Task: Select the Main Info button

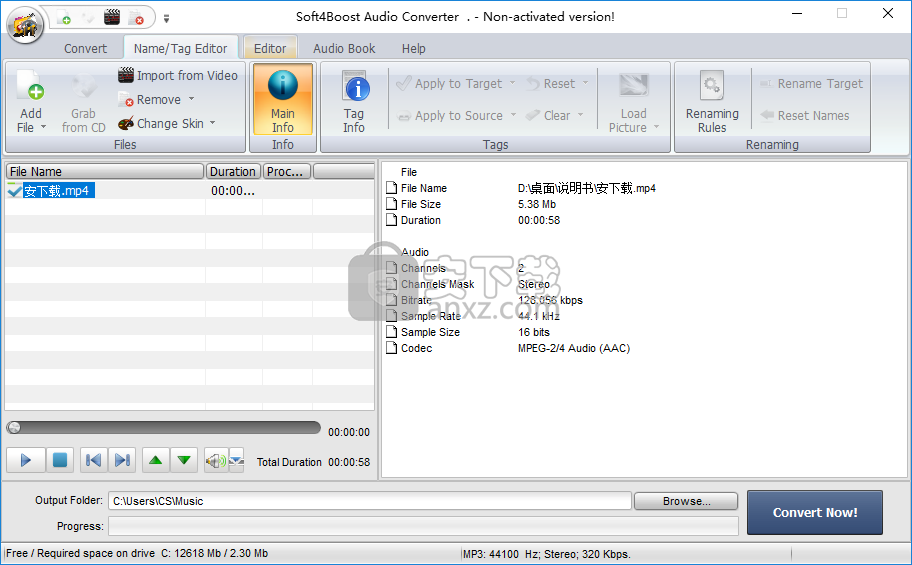Action: point(283,100)
